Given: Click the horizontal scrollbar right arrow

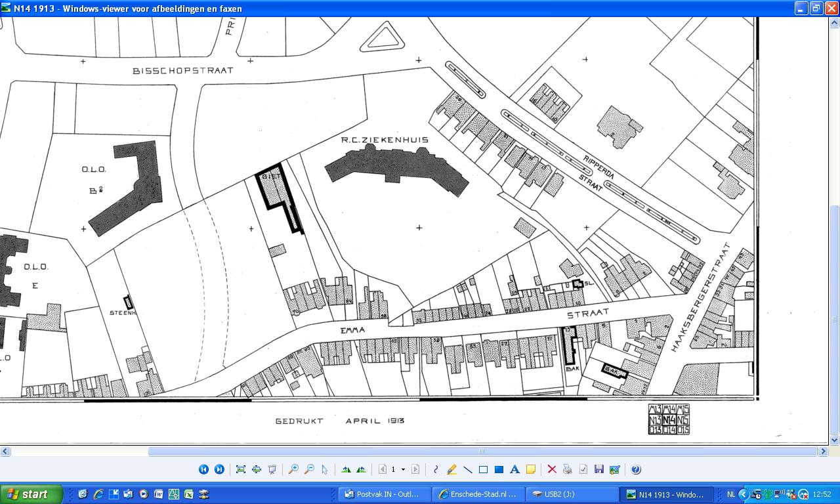Looking at the screenshot, I should tap(823, 451).
